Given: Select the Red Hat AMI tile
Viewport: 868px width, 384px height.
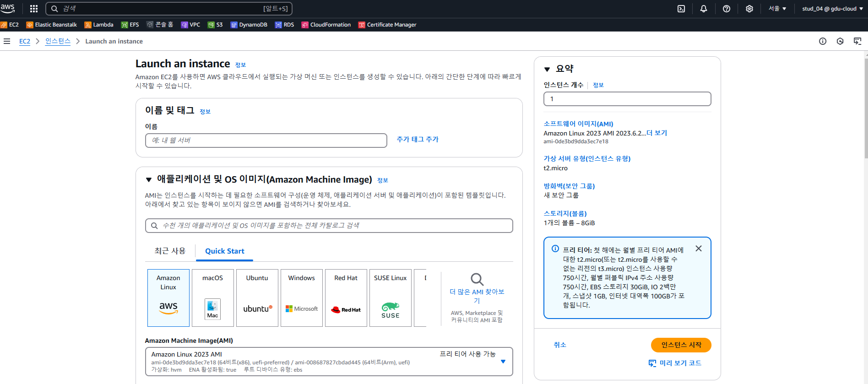Looking at the screenshot, I should click(x=346, y=298).
